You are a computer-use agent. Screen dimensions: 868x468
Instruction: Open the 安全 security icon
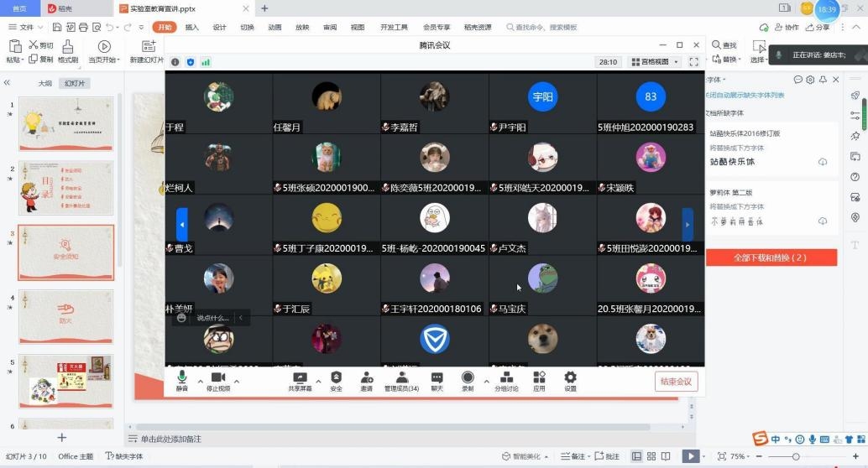coord(336,380)
